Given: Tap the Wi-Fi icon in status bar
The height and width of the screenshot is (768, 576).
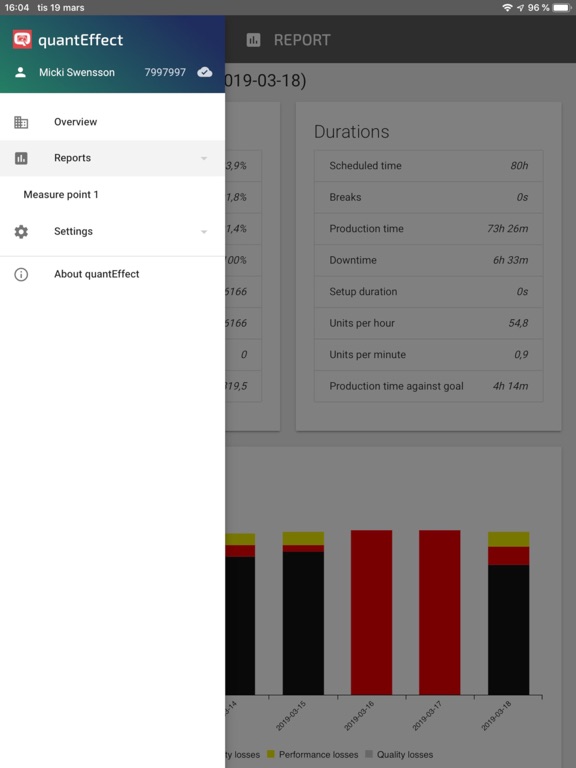Looking at the screenshot, I should pyautogui.click(x=507, y=8).
